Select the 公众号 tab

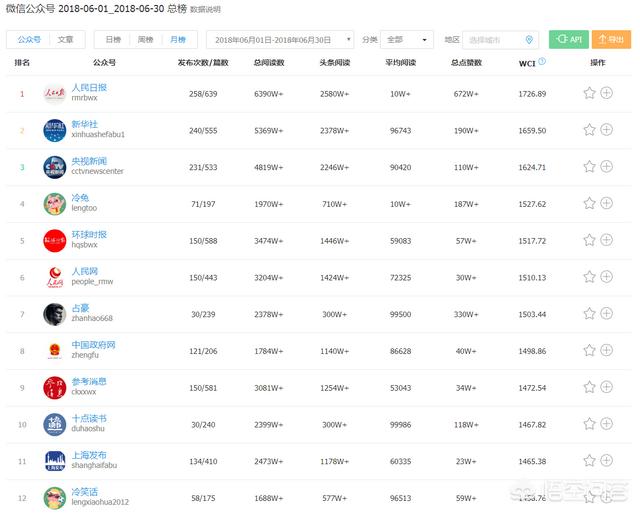pyautogui.click(x=29, y=40)
